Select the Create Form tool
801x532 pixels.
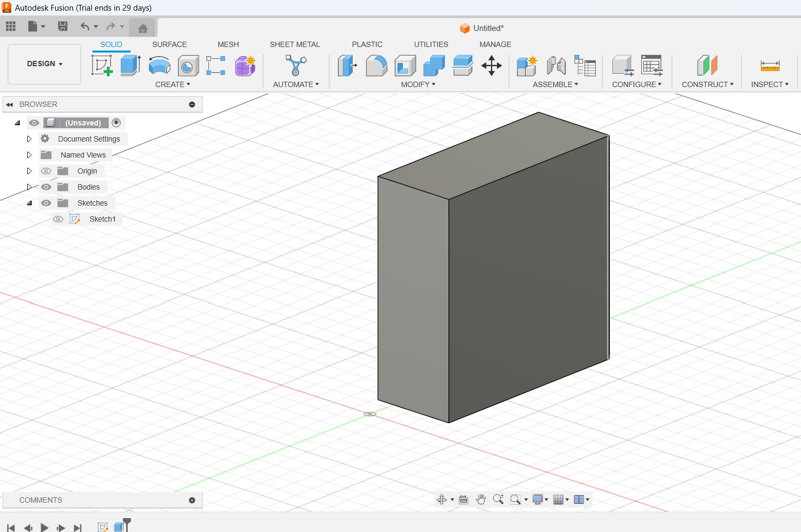click(x=245, y=66)
